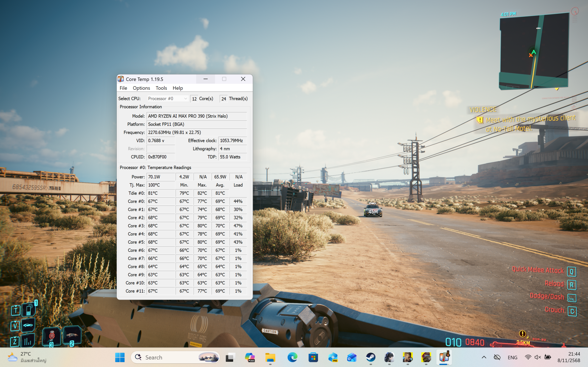Screen dimensions: 588x367
Task: Open File Explorer from taskbar
Action: [270, 357]
